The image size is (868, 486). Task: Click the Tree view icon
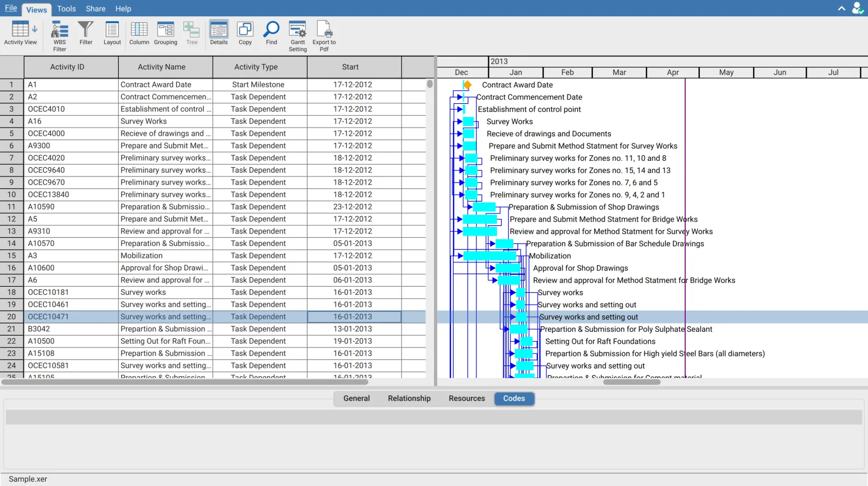(192, 34)
